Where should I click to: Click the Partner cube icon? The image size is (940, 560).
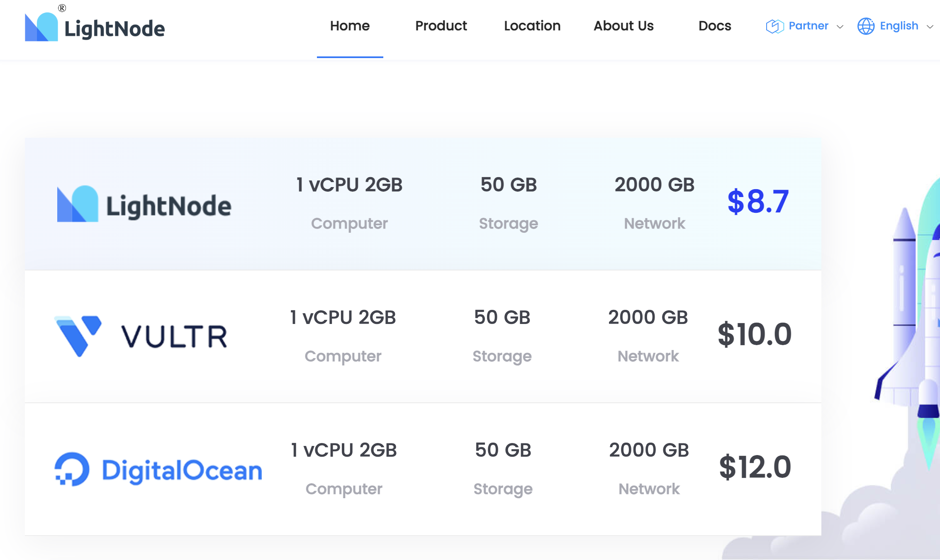tap(774, 26)
